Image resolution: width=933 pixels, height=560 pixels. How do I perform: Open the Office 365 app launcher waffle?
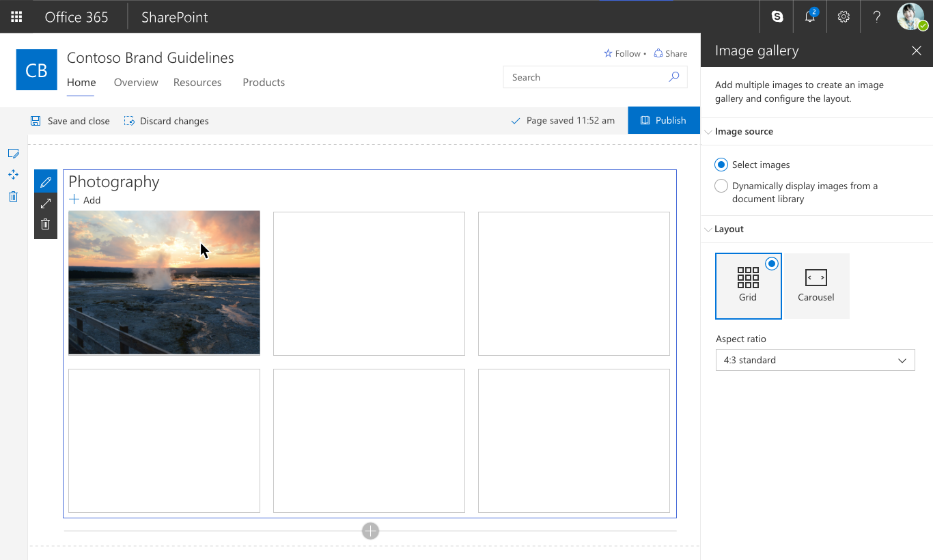click(16, 16)
